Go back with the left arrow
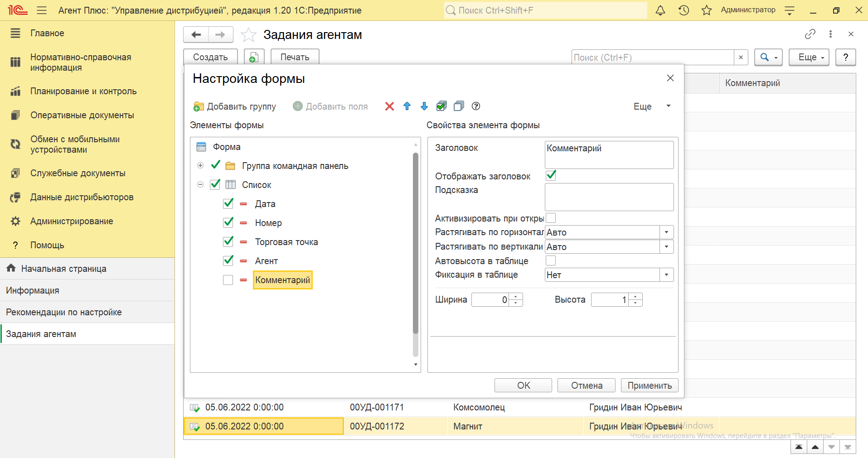868x458 pixels. coord(196,35)
